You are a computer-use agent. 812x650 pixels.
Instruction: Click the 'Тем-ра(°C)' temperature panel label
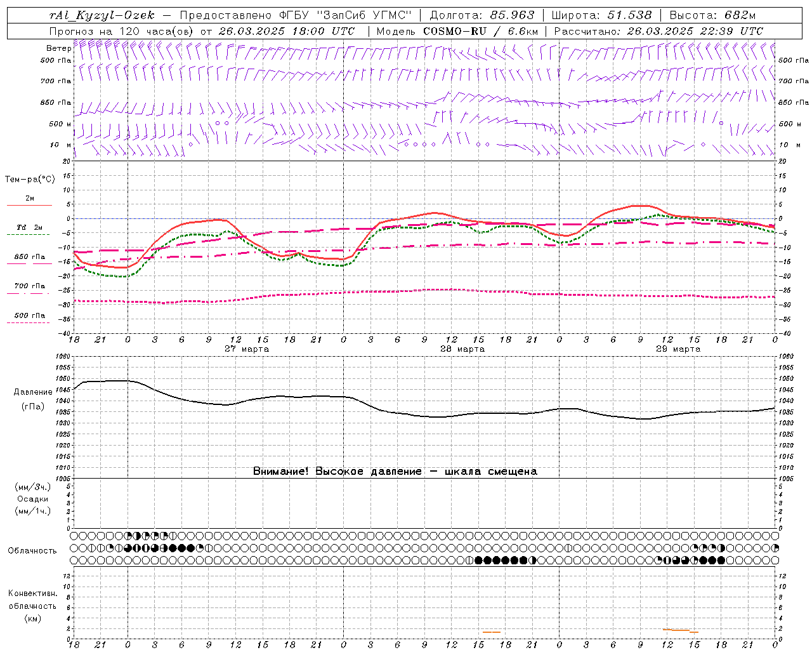click(30, 180)
